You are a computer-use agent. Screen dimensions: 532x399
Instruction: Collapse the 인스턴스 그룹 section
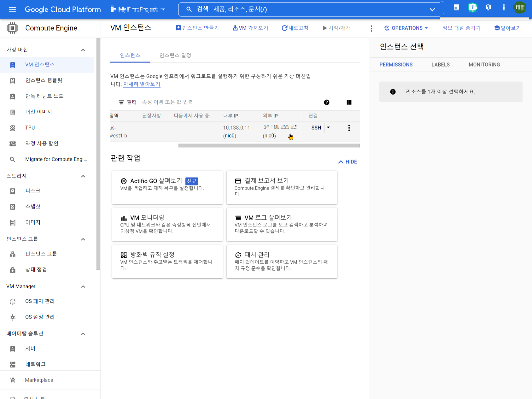click(x=83, y=239)
